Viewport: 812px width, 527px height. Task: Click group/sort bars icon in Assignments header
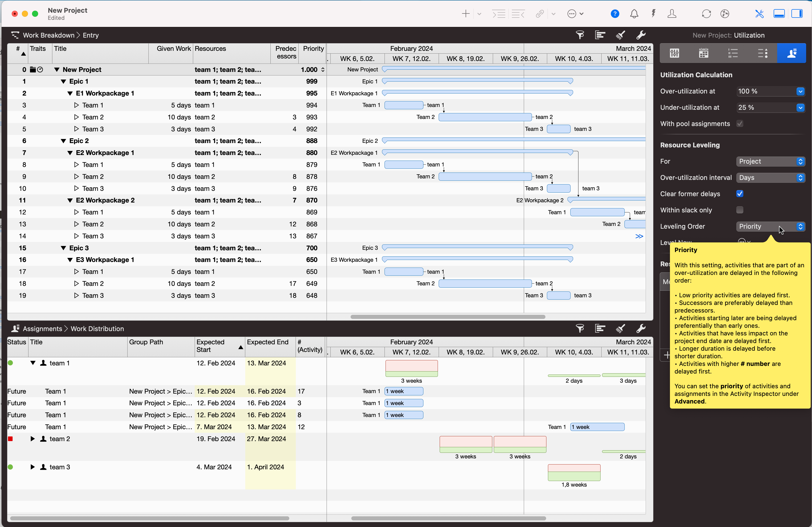tap(600, 329)
